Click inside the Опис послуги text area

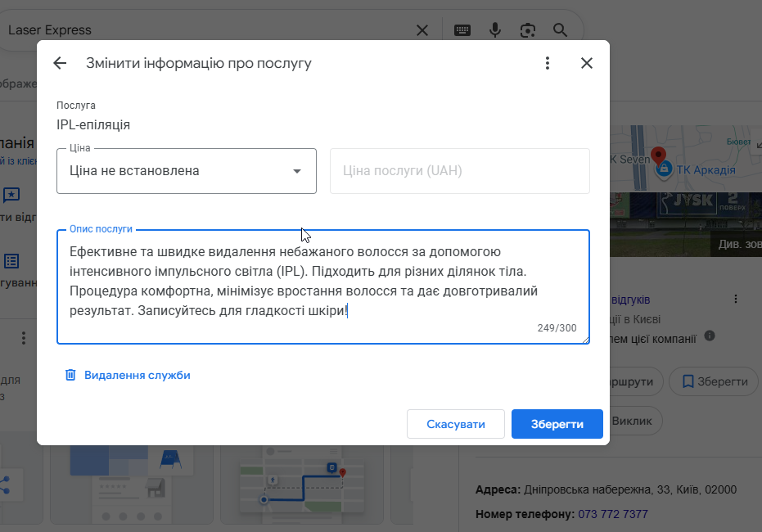tap(323, 286)
